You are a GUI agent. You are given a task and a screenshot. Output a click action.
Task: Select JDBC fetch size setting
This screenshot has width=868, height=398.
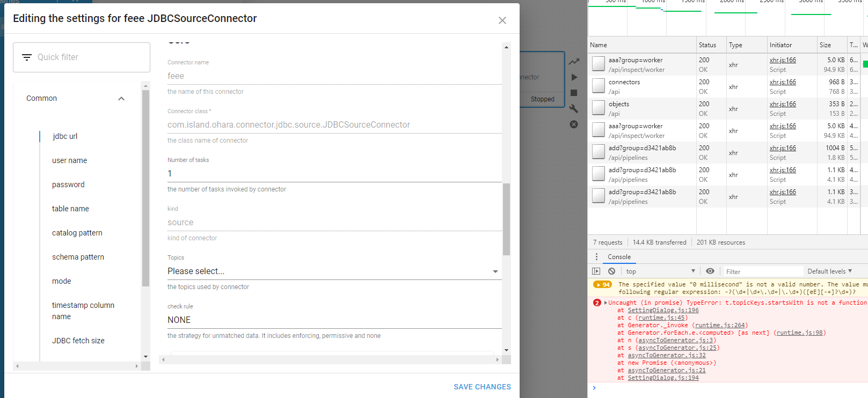[x=78, y=341]
